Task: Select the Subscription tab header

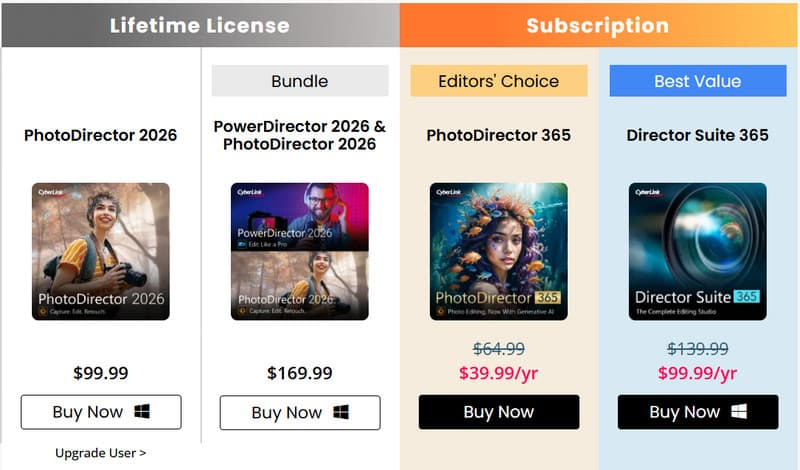Action: 598,25
